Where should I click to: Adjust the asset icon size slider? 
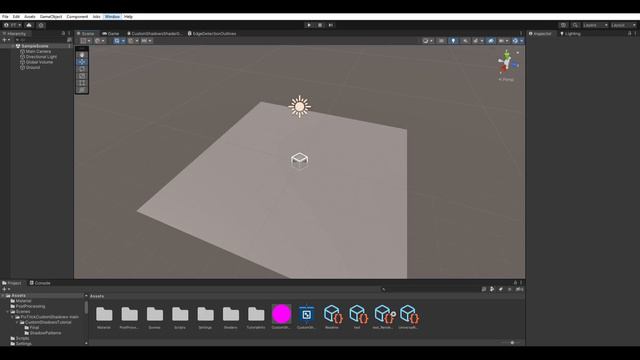(512, 343)
